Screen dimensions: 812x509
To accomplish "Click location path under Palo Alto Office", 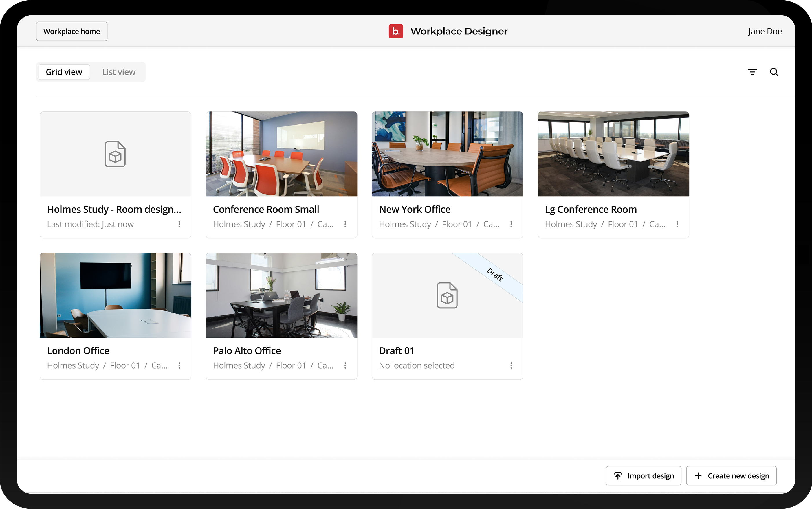I will click(273, 365).
